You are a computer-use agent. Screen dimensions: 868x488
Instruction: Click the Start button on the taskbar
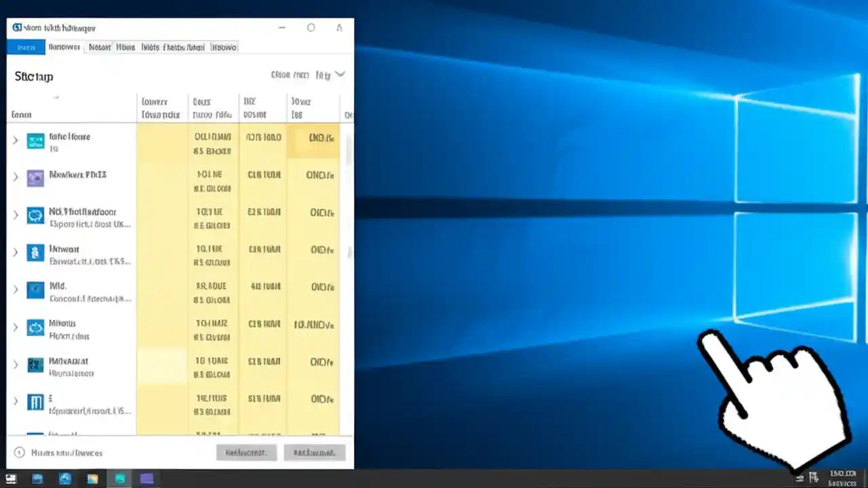click(x=10, y=479)
